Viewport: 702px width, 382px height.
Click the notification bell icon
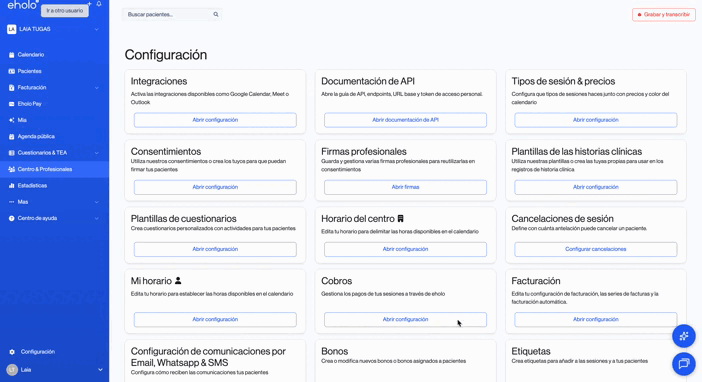click(x=99, y=4)
